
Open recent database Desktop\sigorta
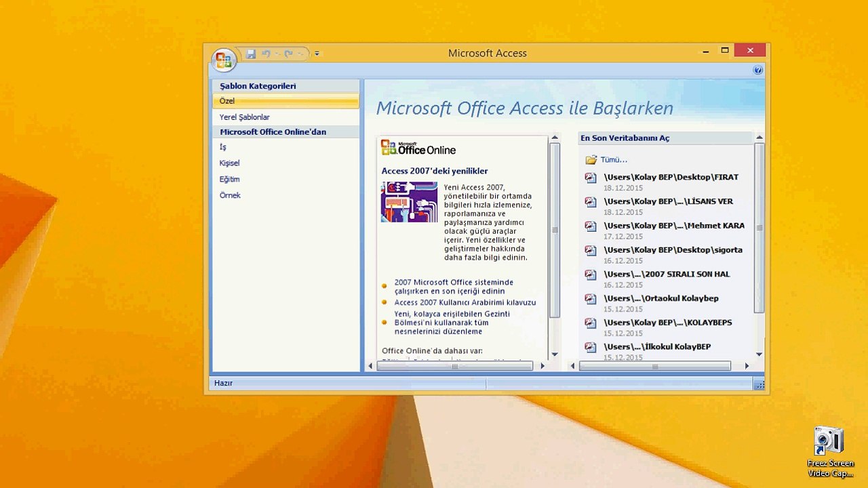673,250
